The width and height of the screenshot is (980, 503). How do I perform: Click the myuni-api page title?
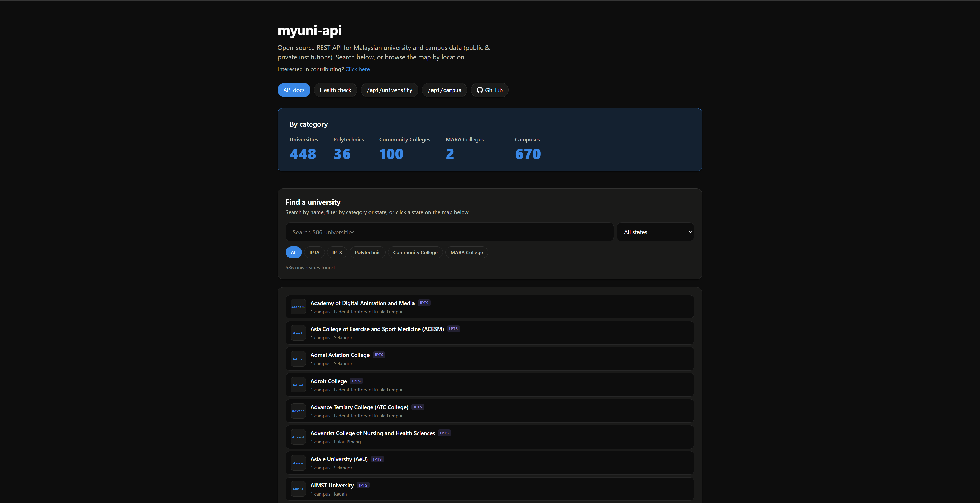point(309,30)
